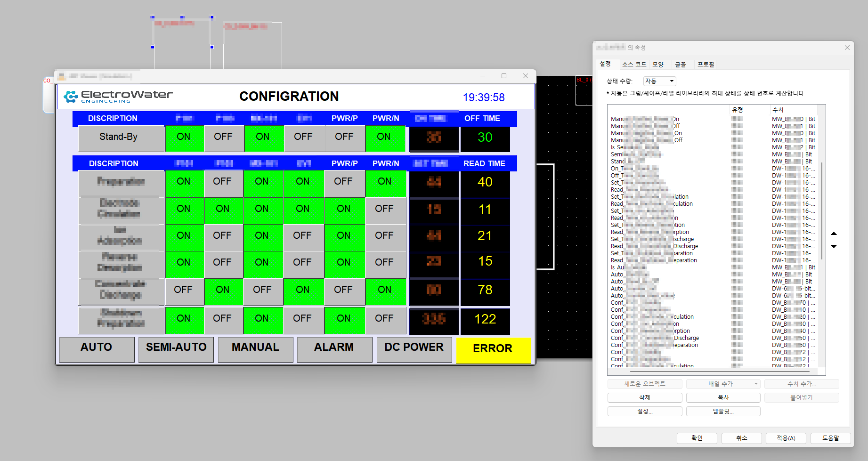Click the vertical scrollbar of the list
Viewport: 868px width, 461px height.
[822, 212]
